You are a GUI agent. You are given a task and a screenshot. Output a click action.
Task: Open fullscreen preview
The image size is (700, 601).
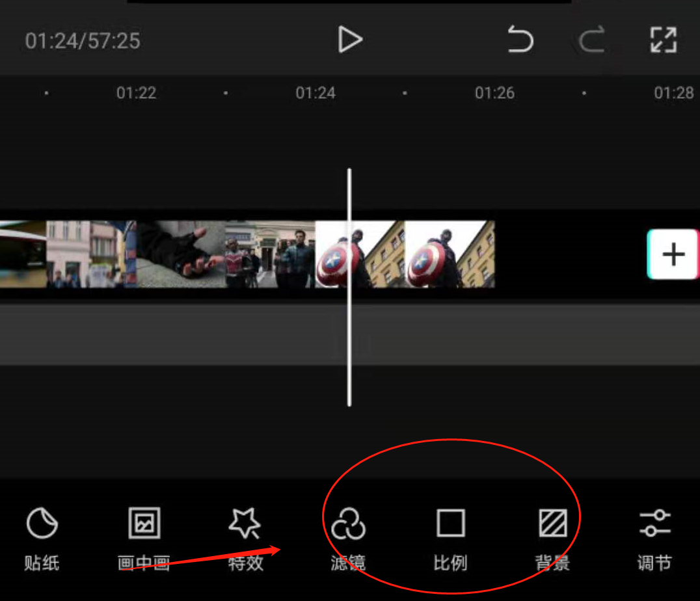tap(664, 39)
